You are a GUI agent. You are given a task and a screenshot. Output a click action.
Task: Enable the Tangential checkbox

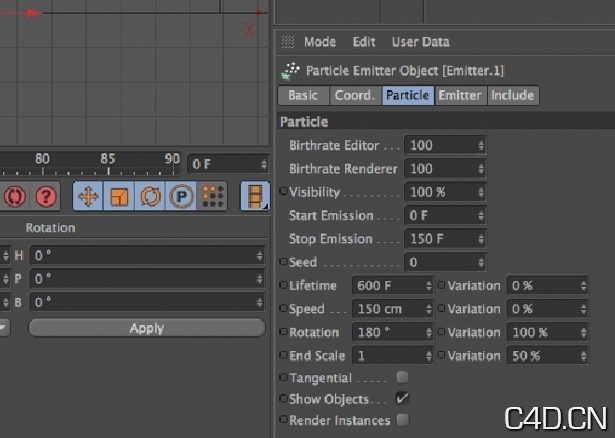coord(402,377)
